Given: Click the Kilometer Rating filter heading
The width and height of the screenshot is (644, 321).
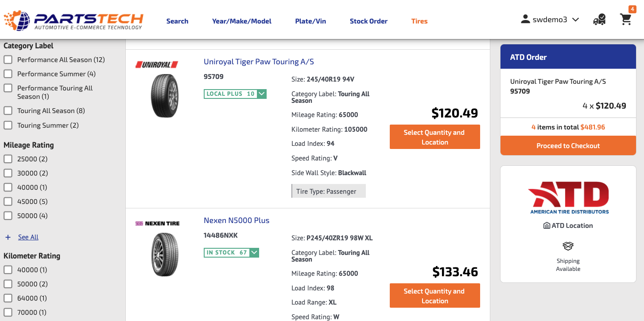Looking at the screenshot, I should (32, 256).
